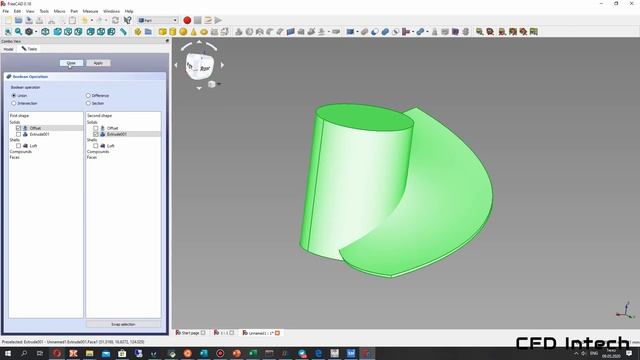Viewport: 640px width, 360px height.
Task: Click the Front view cube icon
Action: pos(58,32)
